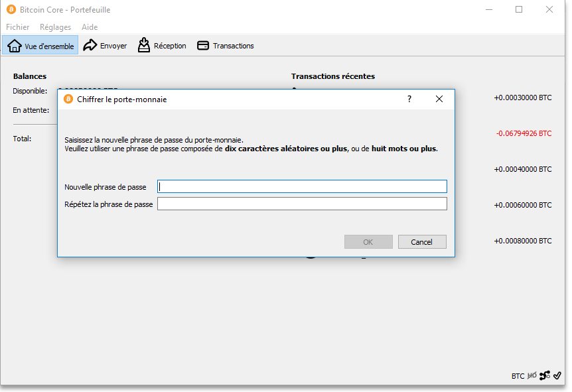Click the Transactions récentes heading

pyautogui.click(x=332, y=76)
